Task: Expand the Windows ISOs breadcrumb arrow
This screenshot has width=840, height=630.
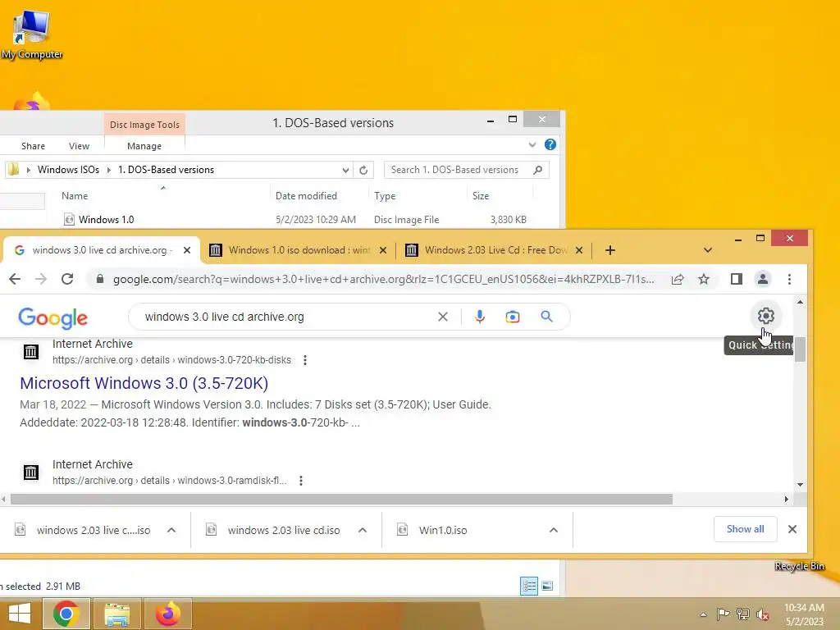Action: 109,170
